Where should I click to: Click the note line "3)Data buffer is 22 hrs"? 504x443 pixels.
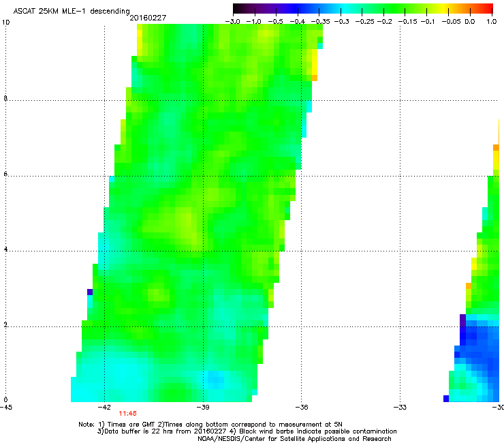pyautogui.click(x=247, y=431)
